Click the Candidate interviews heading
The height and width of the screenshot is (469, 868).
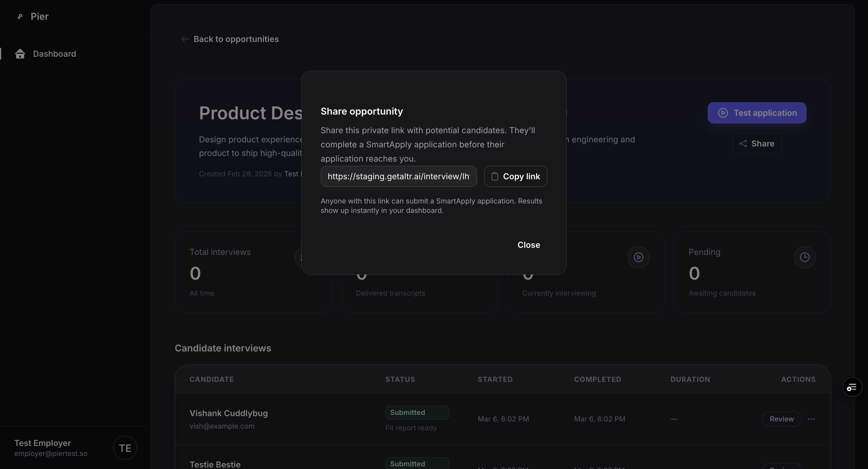point(223,348)
